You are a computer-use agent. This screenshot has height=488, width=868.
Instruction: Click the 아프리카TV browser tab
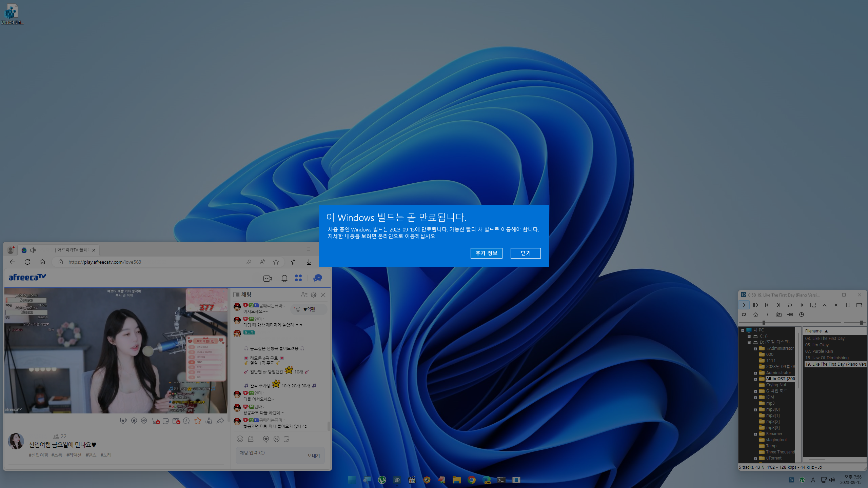pos(71,250)
